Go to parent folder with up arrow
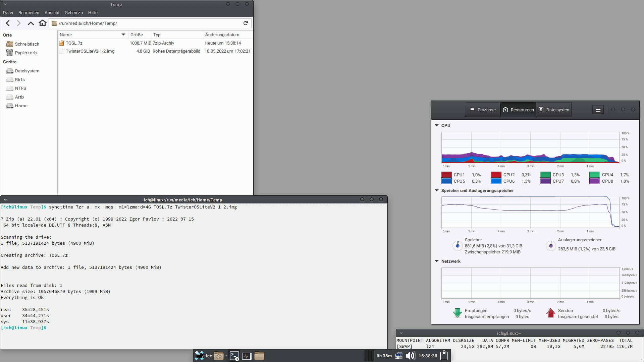644x362 pixels. [x=31, y=23]
